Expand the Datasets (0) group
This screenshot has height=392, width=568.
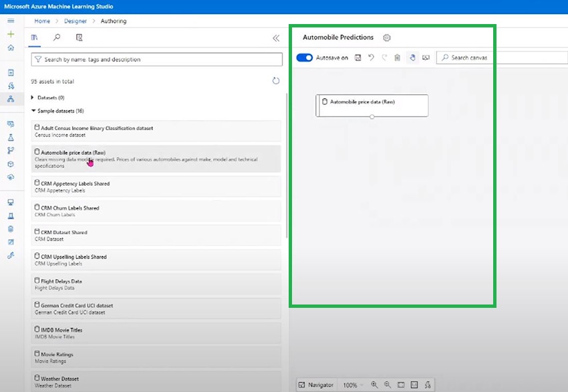(x=33, y=97)
